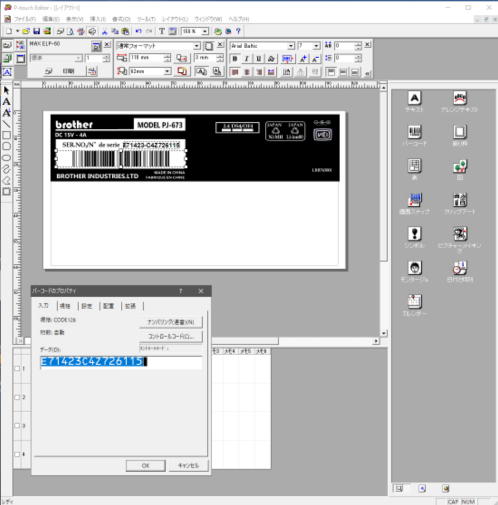Switch to last tab in barcode dialog
The width and height of the screenshot is (498, 505).
click(130, 306)
